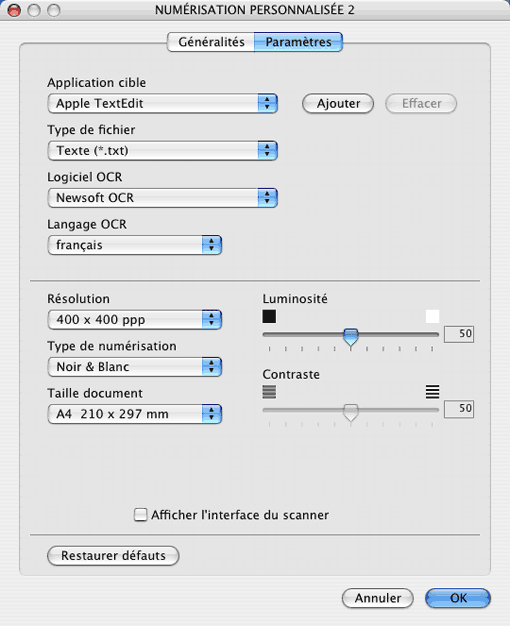
Task: Expand the Type de fichier dropdown
Action: coord(163,151)
